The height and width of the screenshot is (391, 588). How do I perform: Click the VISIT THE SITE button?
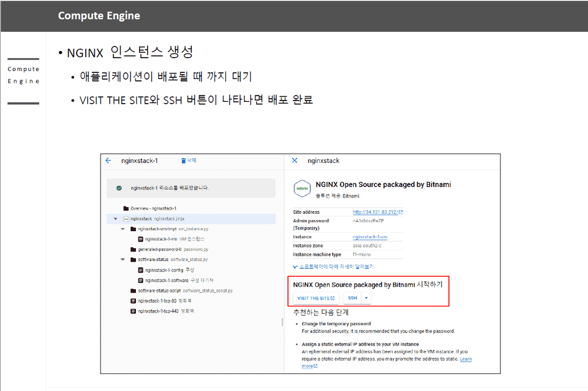(x=316, y=298)
